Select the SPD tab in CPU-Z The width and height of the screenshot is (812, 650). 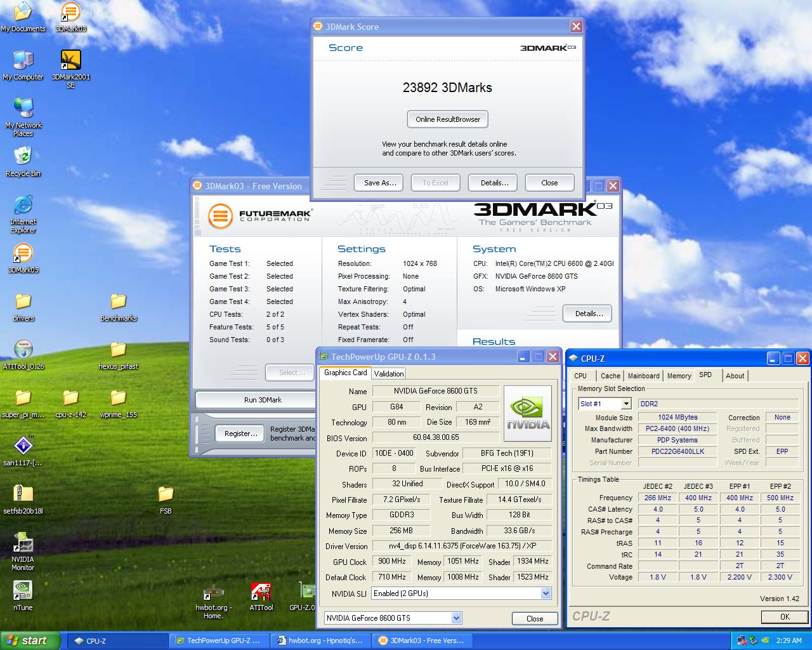[x=705, y=375]
